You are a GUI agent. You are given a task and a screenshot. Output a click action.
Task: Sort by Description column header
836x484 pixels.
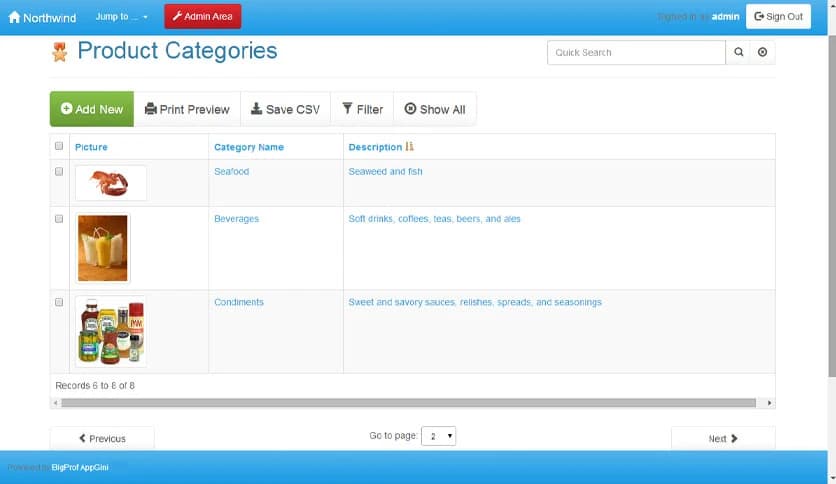coord(375,147)
